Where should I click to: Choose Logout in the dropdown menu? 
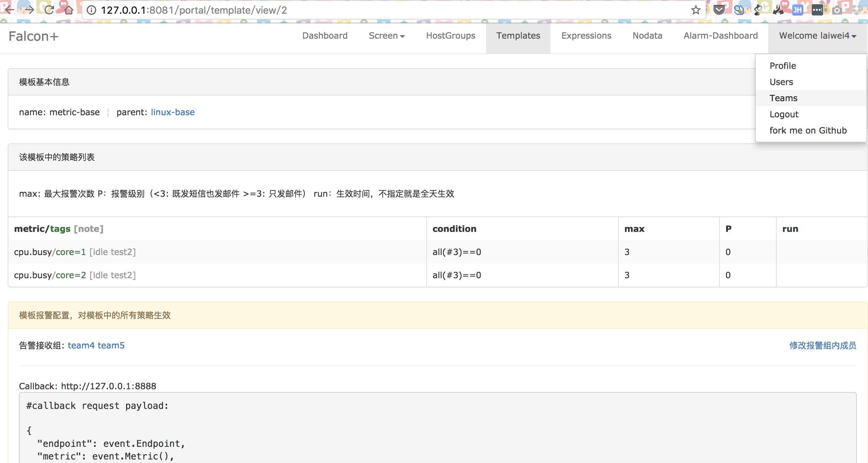pos(784,114)
